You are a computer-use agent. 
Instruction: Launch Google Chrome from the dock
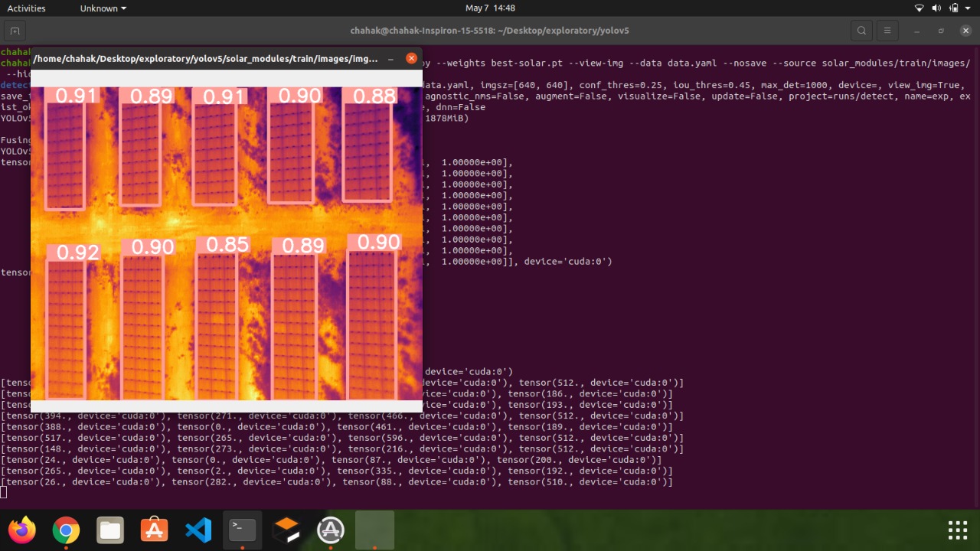click(66, 530)
